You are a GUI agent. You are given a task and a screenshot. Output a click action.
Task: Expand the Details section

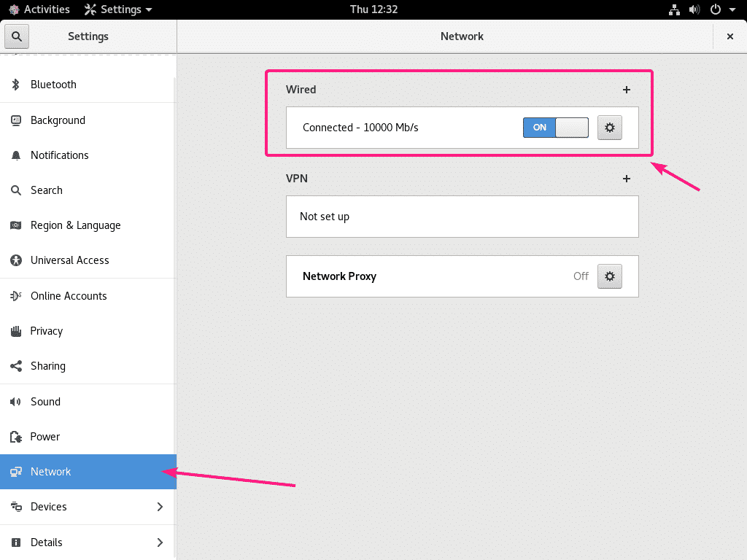point(88,542)
